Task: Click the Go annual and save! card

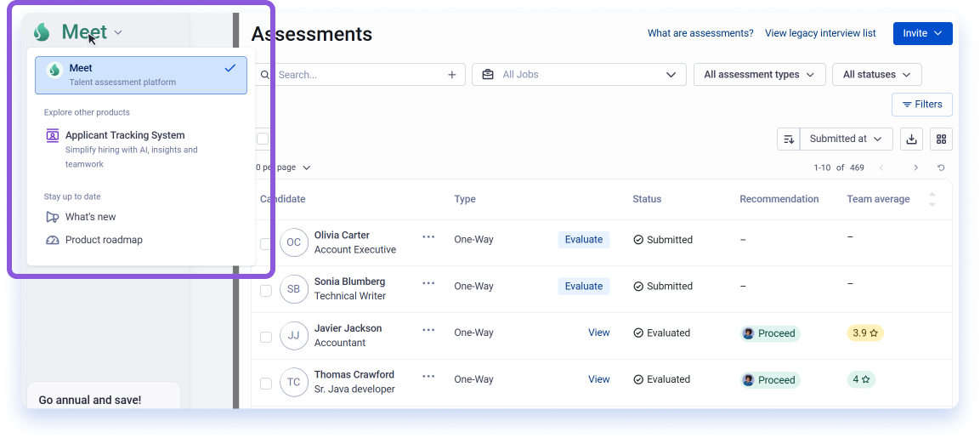Action: click(104, 395)
